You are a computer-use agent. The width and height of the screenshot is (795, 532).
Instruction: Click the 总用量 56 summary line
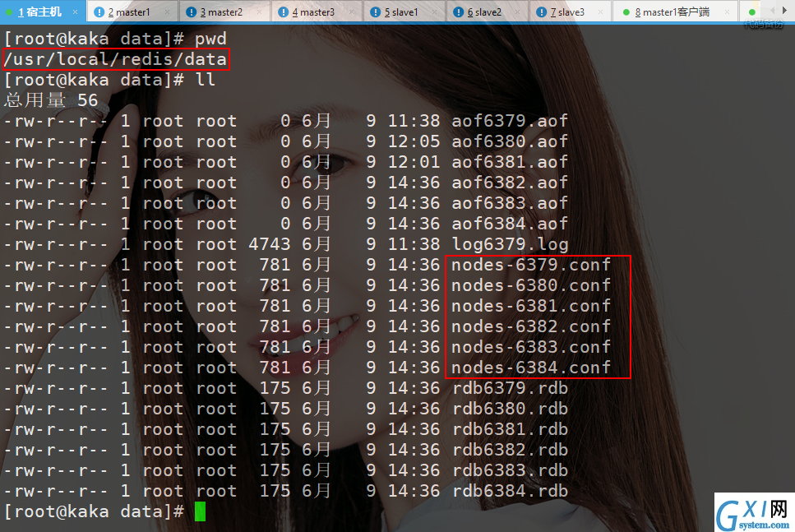pos(51,100)
